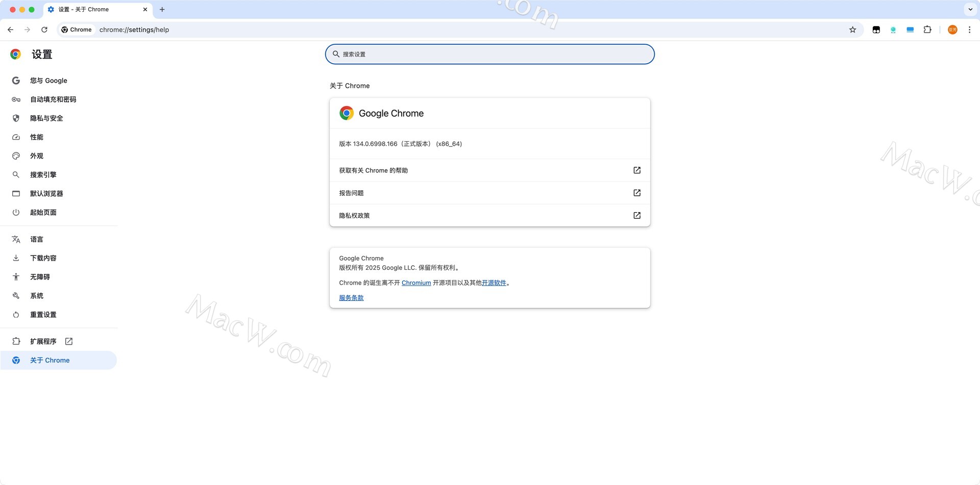Select 关于 Chrome sidebar item
Viewport: 980px width, 485px height.
pyautogui.click(x=59, y=360)
